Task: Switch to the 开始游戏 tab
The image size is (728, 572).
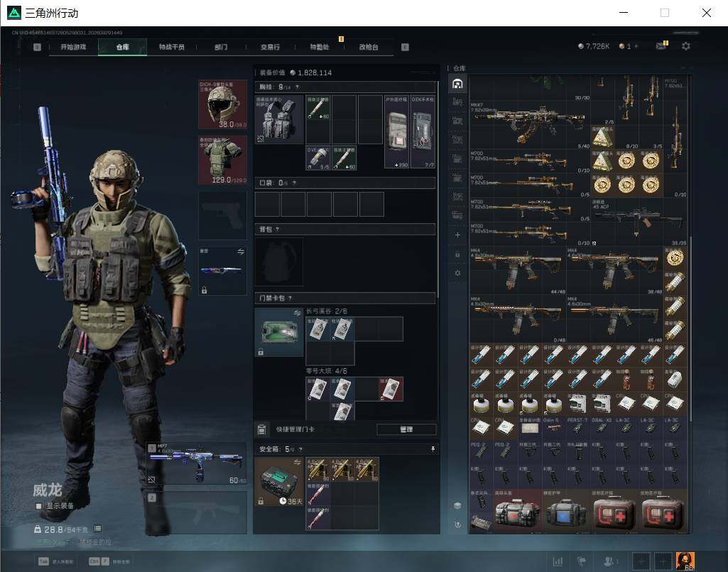Action: tap(73, 47)
